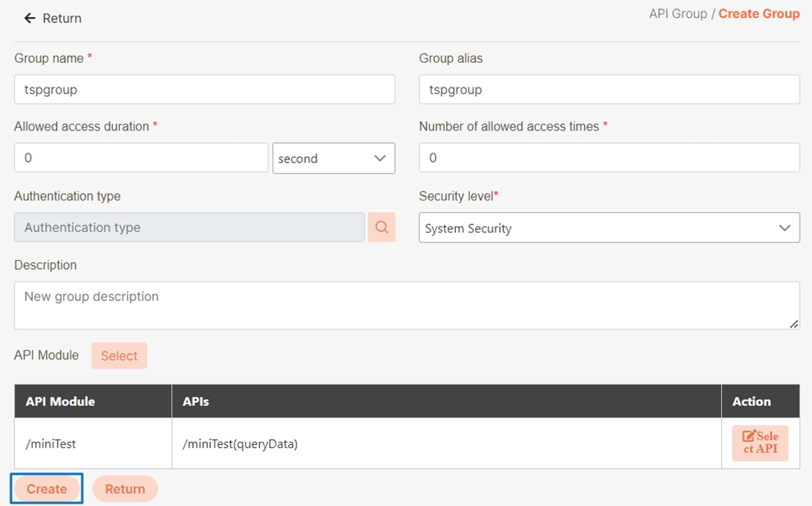
Task: Click the /miniTest module cell
Action: click(93, 443)
